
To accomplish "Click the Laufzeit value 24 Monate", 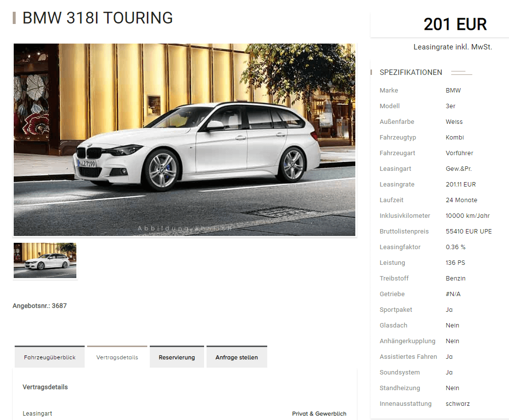I will tap(461, 200).
